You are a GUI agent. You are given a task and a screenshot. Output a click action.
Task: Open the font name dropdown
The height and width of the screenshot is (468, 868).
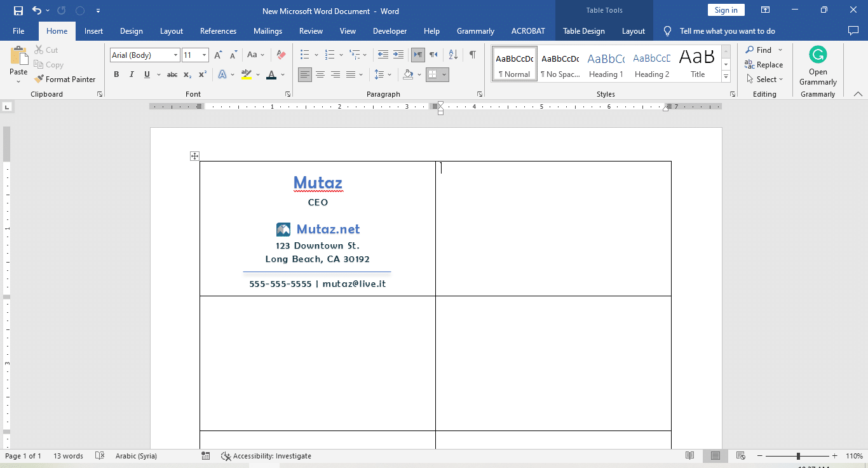175,55
